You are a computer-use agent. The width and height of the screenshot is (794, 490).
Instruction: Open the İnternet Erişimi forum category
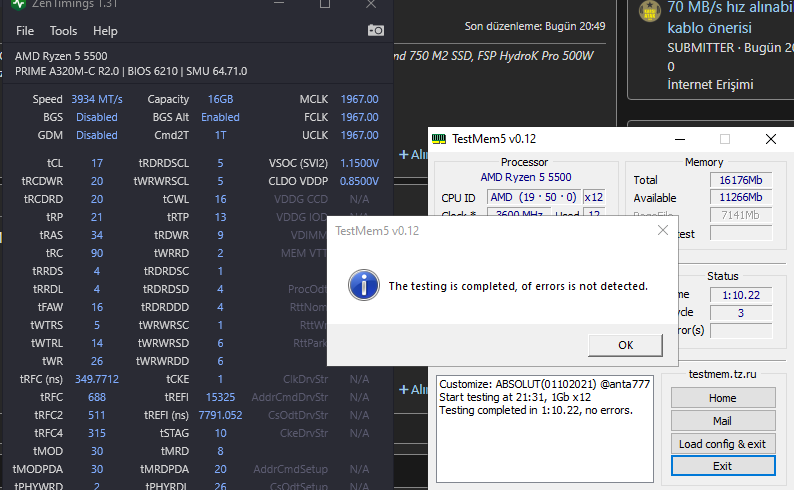pyautogui.click(x=710, y=85)
